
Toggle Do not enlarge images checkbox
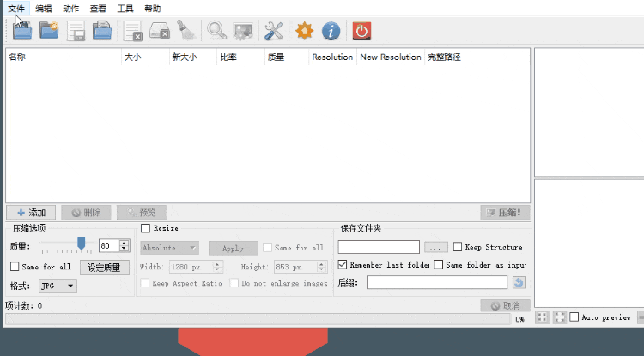234,283
